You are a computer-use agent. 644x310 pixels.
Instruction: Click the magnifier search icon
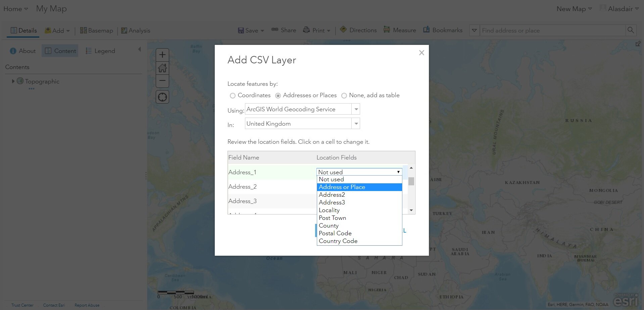pos(631,30)
